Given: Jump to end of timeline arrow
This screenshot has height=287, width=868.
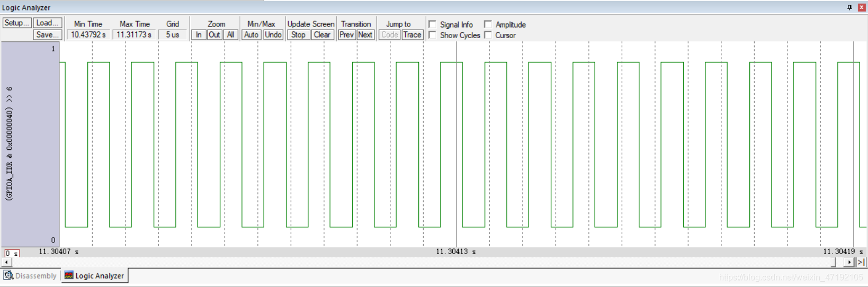Looking at the screenshot, I should click(x=861, y=262).
